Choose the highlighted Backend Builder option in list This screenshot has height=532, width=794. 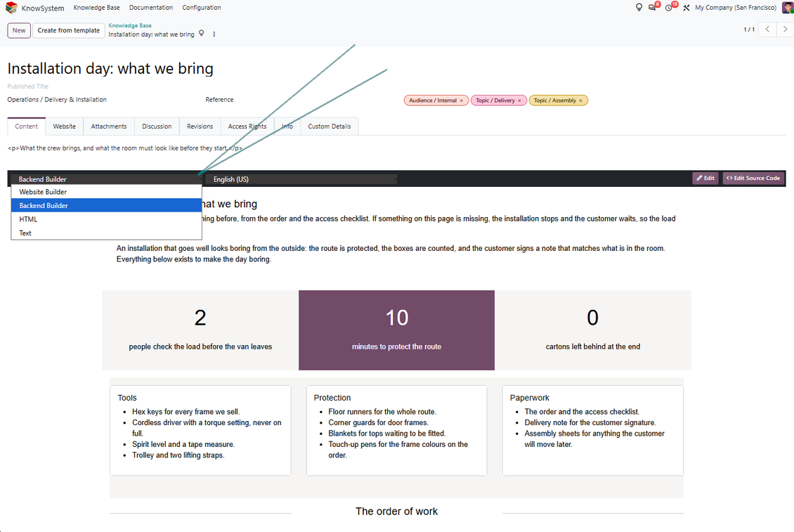[106, 206]
